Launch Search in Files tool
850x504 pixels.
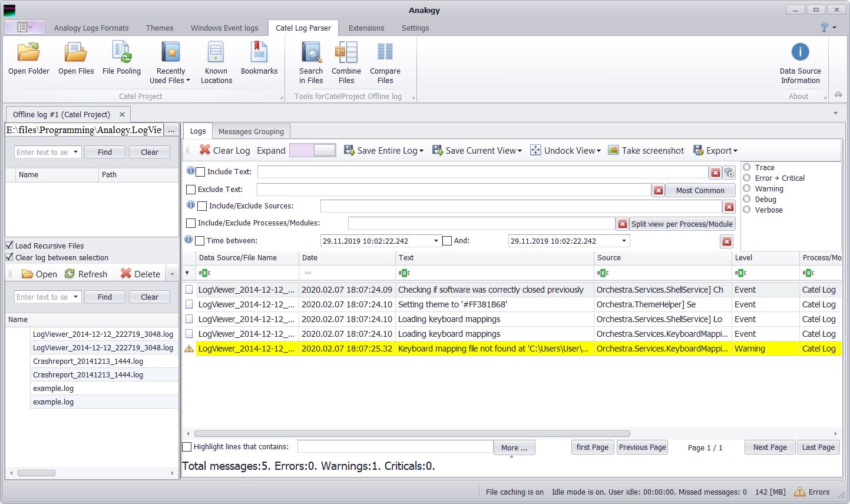coord(311,62)
